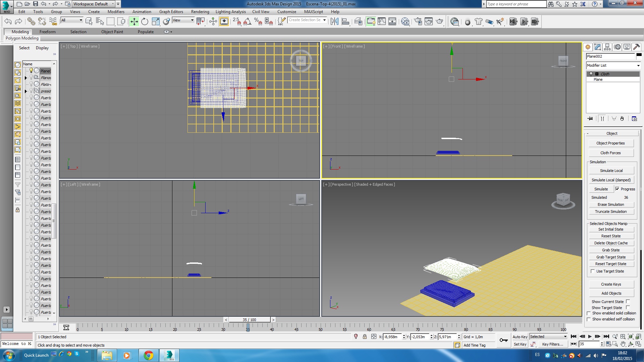Open the Render Setup dialog

[418, 22]
